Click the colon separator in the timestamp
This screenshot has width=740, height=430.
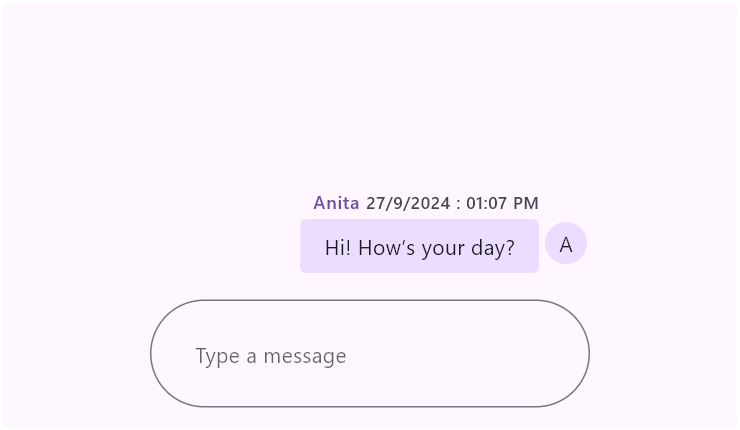tap(458, 204)
